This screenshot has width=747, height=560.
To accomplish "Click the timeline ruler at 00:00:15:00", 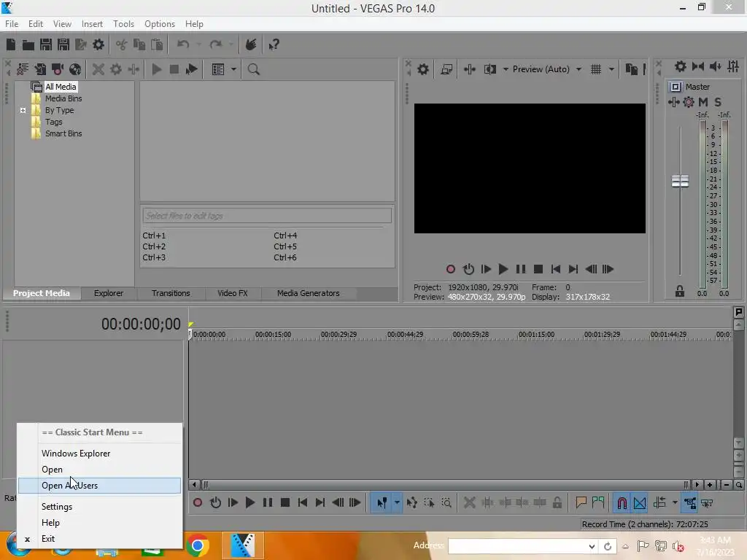I will click(x=273, y=334).
